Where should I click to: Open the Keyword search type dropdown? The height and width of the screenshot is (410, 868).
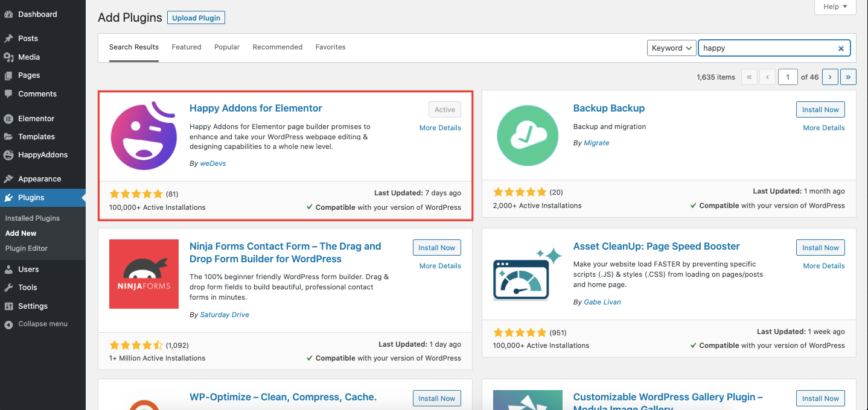click(672, 48)
